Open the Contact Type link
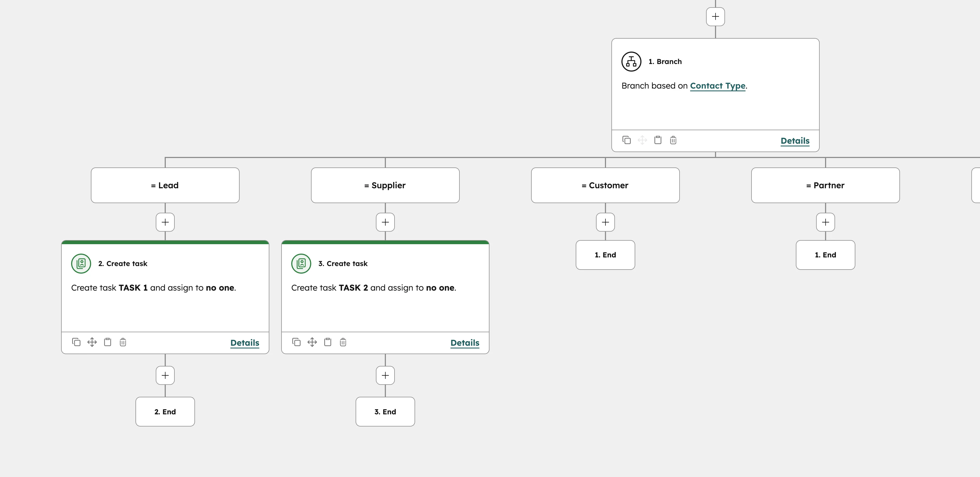The width and height of the screenshot is (980, 477). pyautogui.click(x=717, y=86)
